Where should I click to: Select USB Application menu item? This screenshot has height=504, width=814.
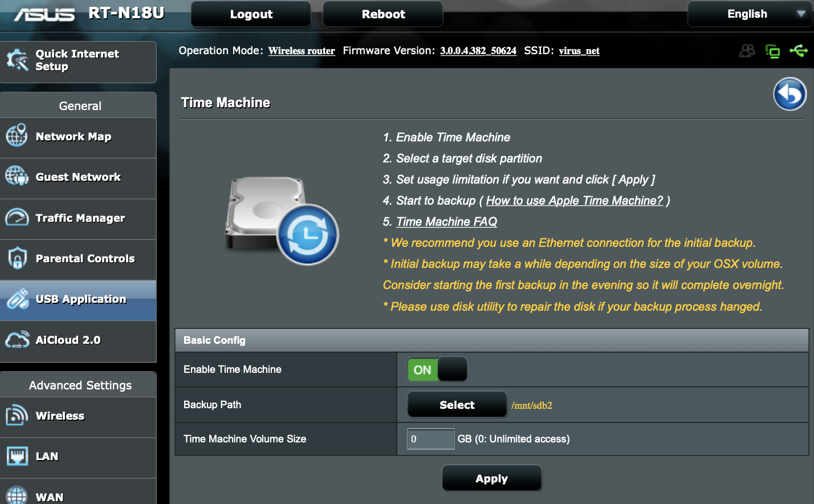(78, 300)
